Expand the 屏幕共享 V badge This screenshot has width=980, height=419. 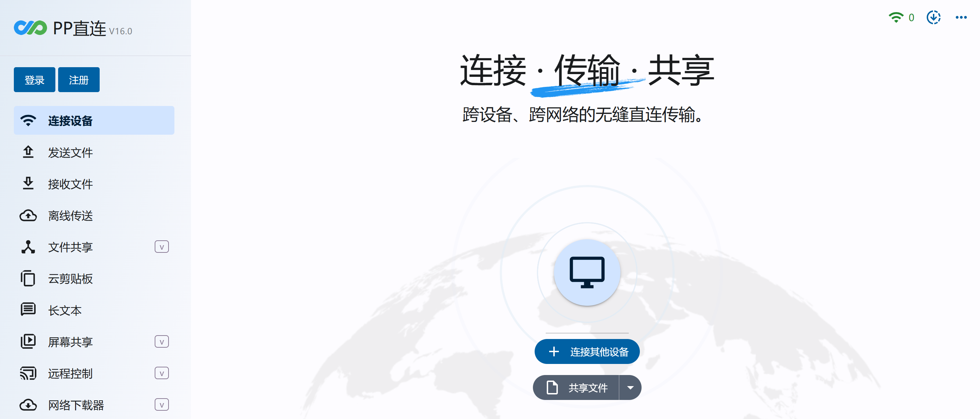162,342
